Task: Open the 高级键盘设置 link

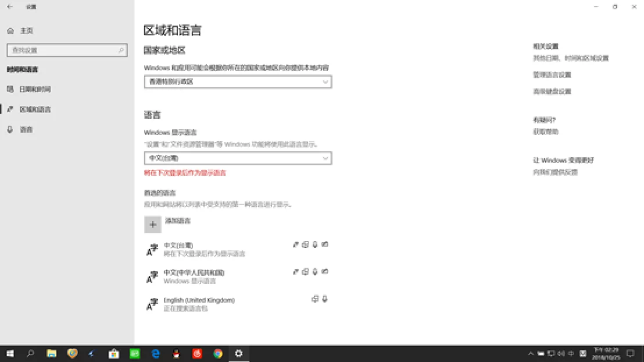Action: pyautogui.click(x=552, y=91)
